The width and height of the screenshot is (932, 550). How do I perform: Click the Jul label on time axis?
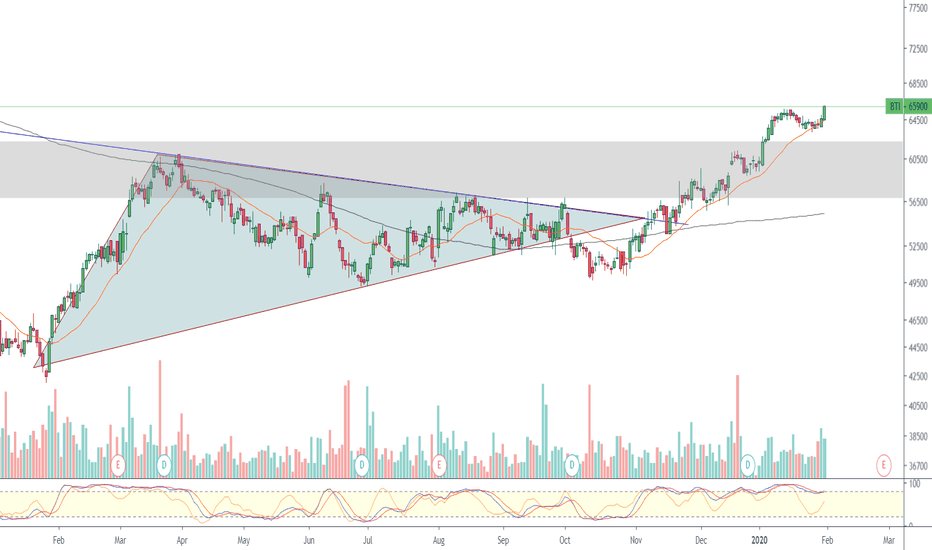367,540
